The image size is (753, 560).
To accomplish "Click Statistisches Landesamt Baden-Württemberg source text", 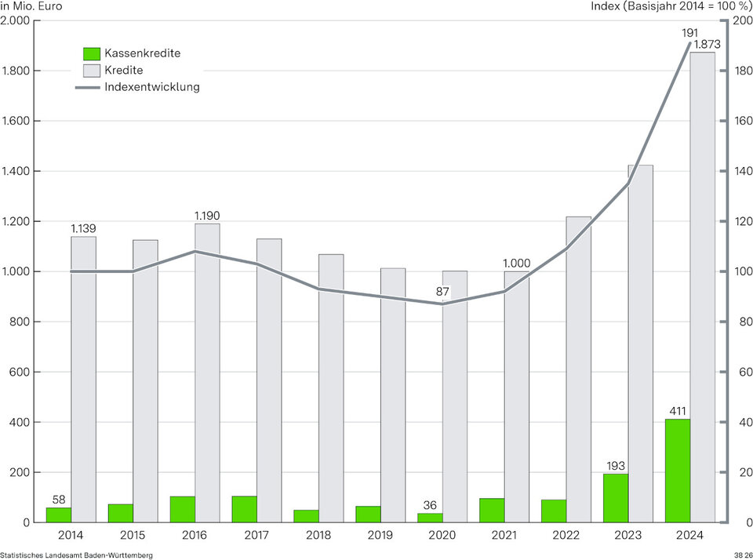I will click(x=77, y=555).
